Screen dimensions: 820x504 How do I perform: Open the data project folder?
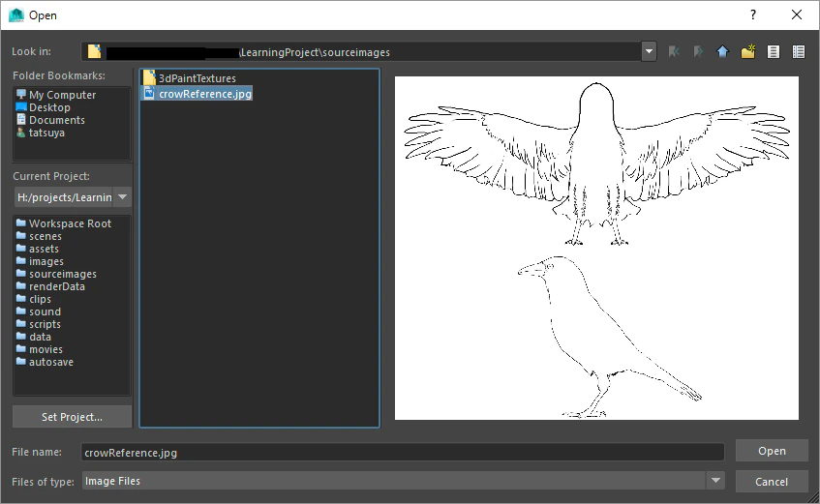coord(34,337)
